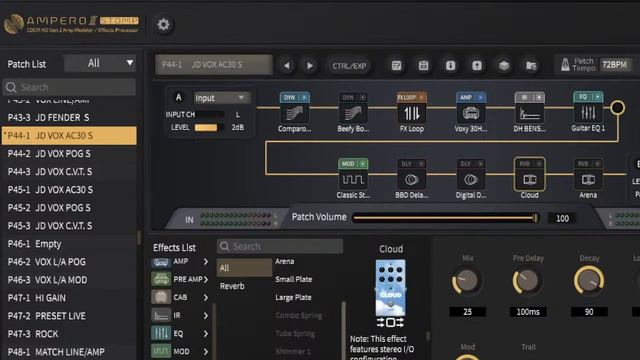Select patch P44-2 JD VOX POG S

[69, 153]
